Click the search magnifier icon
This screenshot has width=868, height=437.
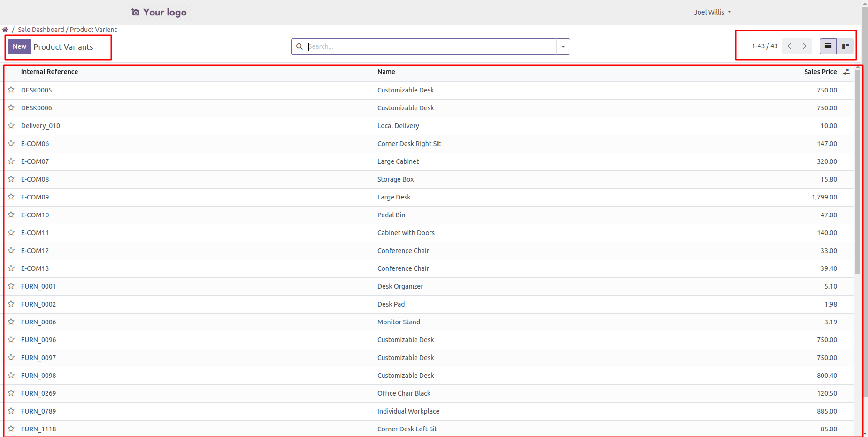click(x=300, y=46)
